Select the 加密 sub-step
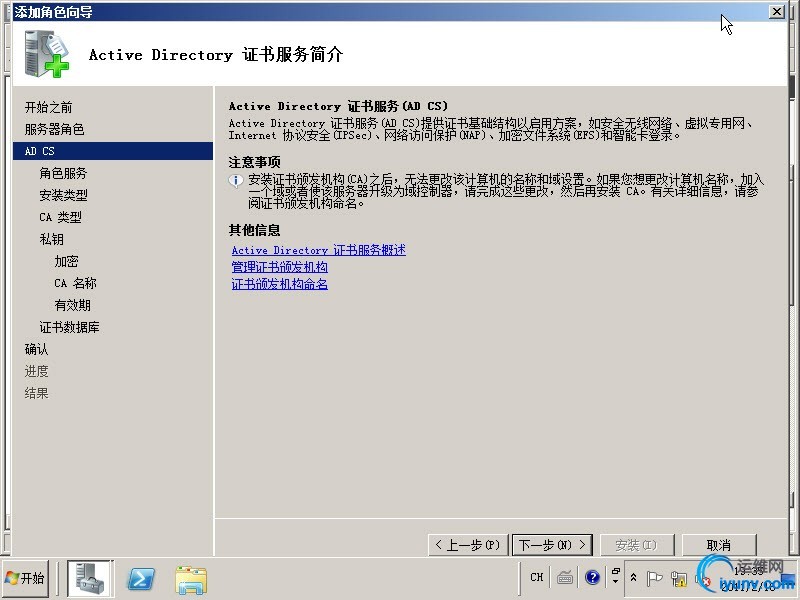Image resolution: width=800 pixels, height=600 pixels. (x=66, y=261)
